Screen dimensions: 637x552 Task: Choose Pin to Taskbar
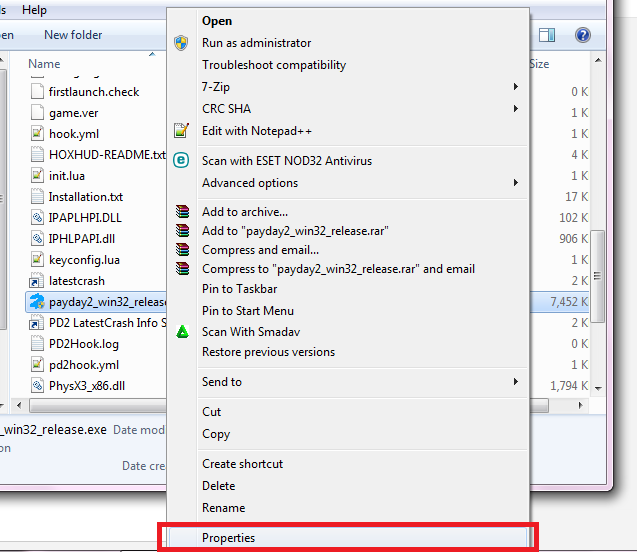[x=239, y=289]
